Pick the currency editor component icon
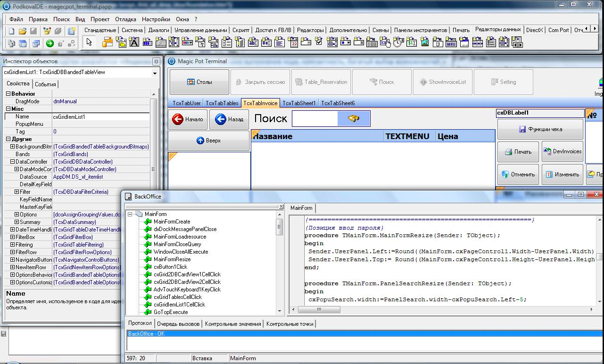The height and width of the screenshot is (364, 604). pyautogui.click(x=412, y=43)
